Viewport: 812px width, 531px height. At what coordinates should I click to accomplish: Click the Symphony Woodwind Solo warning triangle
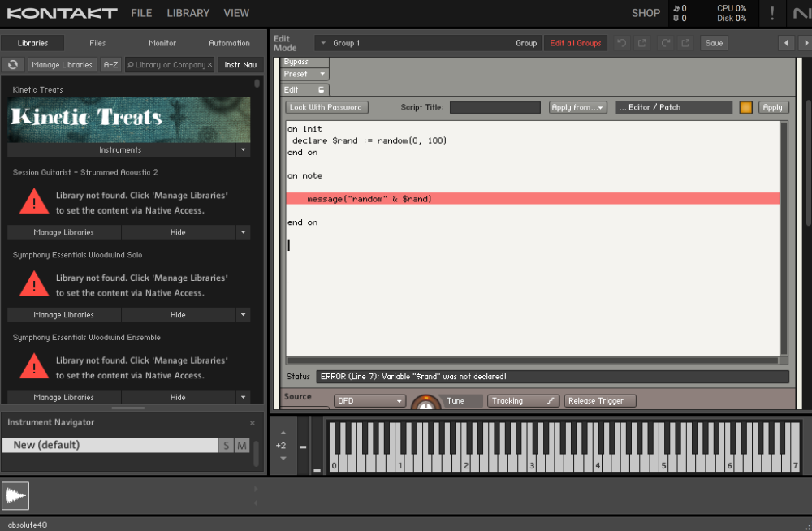tap(34, 284)
